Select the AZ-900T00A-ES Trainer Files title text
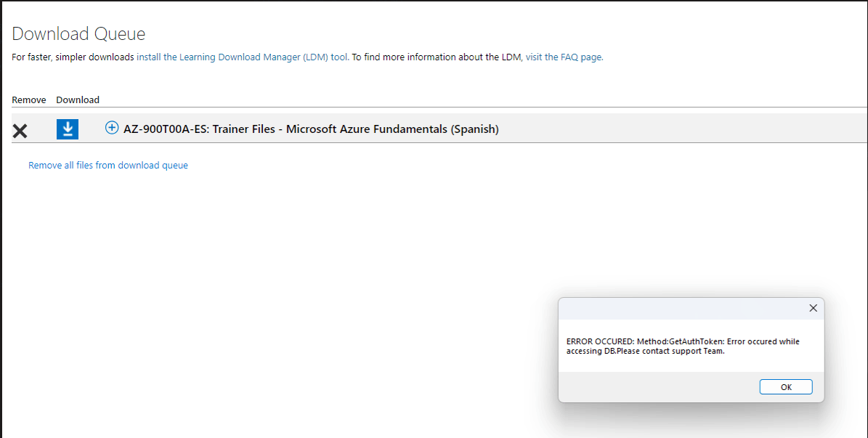 311,129
